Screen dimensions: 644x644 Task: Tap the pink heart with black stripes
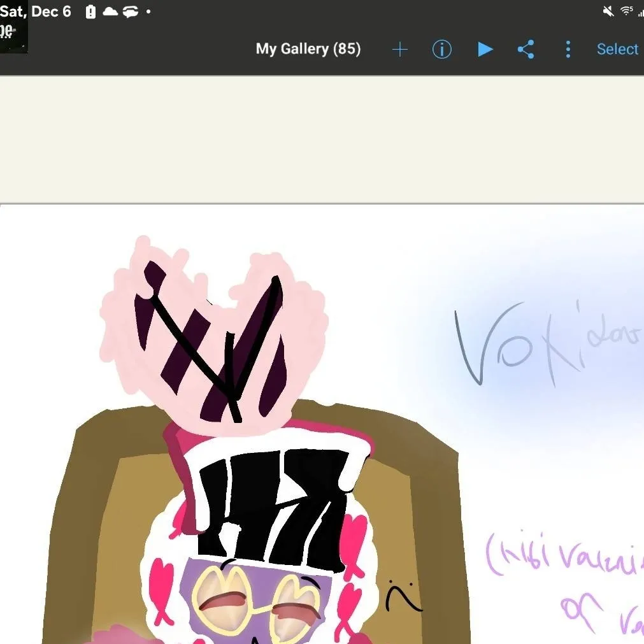tap(213, 331)
